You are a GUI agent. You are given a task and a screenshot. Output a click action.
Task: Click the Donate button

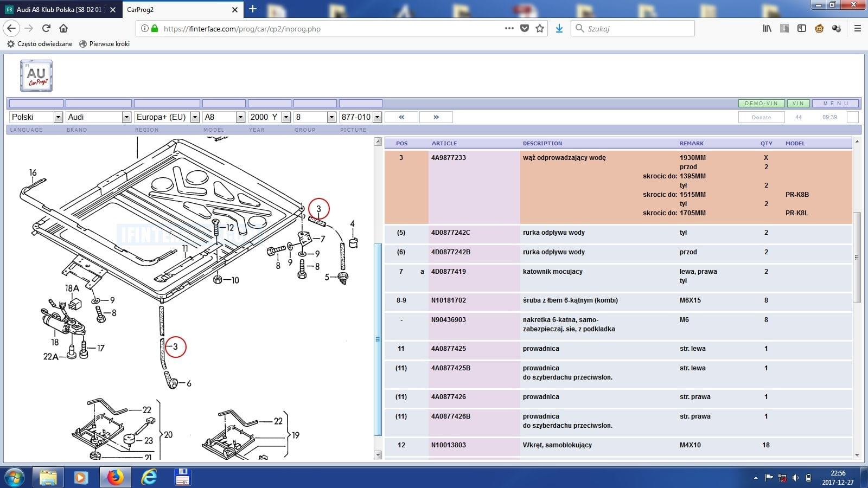[761, 117]
